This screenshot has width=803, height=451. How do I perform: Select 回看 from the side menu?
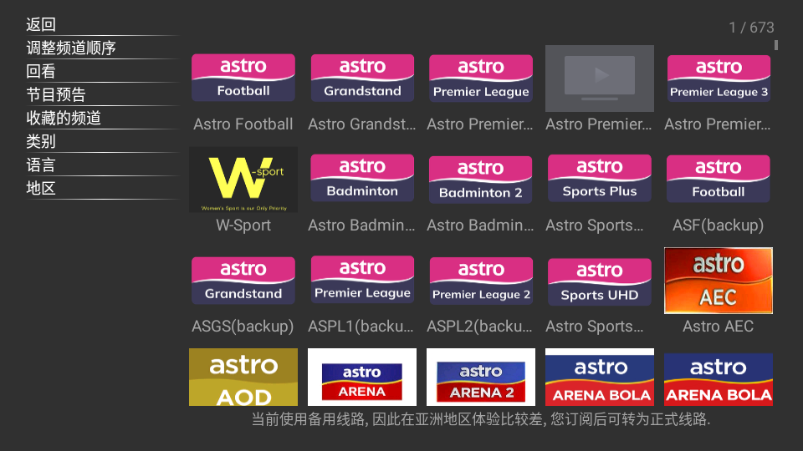pos(41,71)
